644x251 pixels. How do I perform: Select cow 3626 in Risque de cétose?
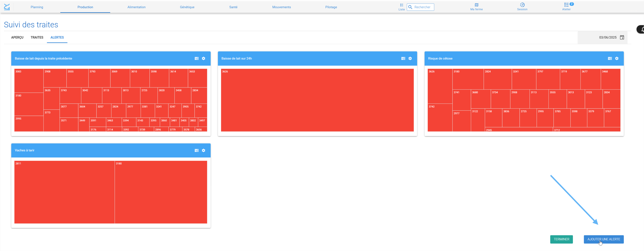tap(440, 86)
